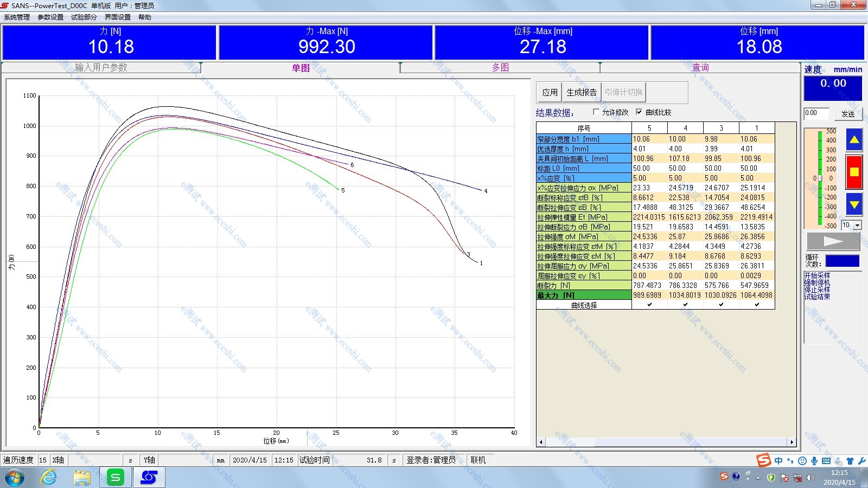Open the 试验部分 menu

[x=84, y=17]
